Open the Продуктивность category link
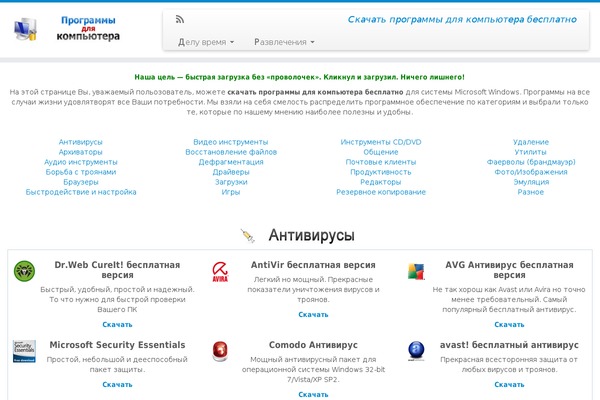600x400 pixels. click(381, 172)
